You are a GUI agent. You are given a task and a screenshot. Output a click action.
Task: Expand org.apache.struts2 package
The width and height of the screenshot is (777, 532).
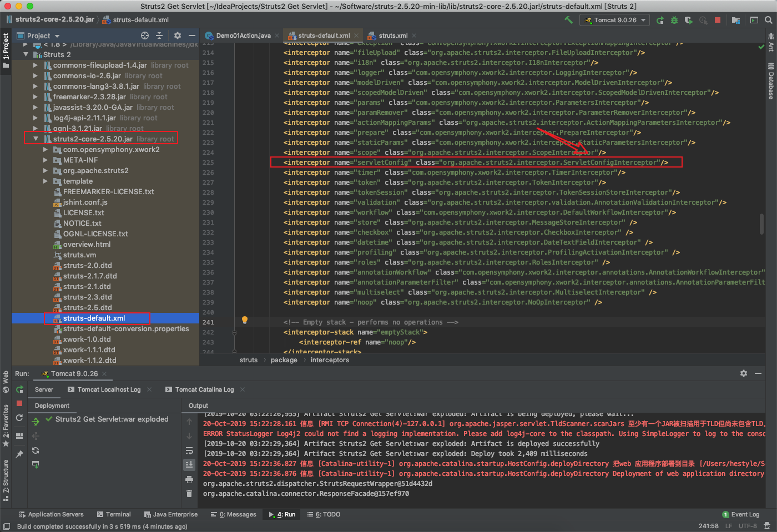coord(46,170)
